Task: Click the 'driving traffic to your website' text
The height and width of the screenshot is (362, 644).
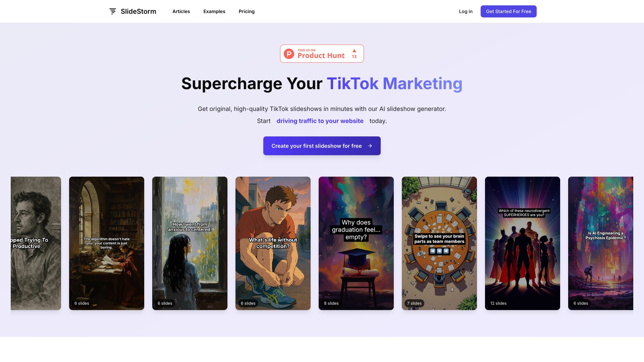Action: [x=320, y=121]
